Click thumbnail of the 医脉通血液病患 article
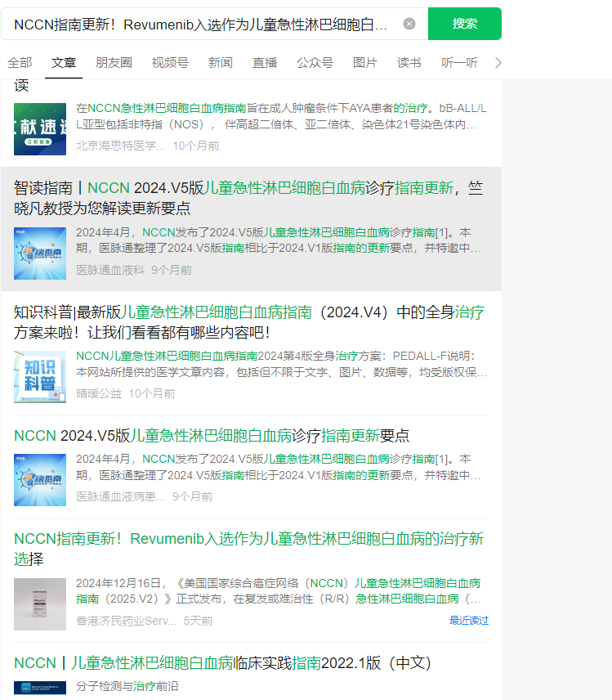Image resolution: width=612 pixels, height=700 pixels. [x=40, y=480]
